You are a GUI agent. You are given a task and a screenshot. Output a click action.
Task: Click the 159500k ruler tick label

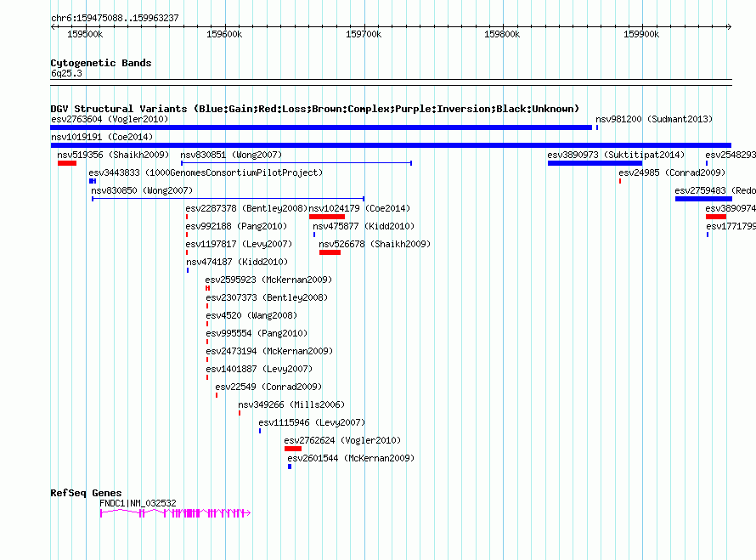[x=85, y=34]
